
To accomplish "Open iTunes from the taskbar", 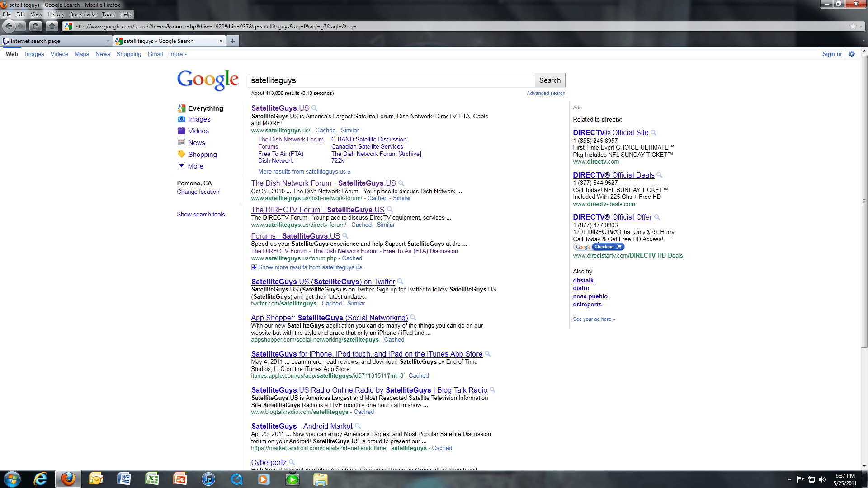I will point(208,479).
